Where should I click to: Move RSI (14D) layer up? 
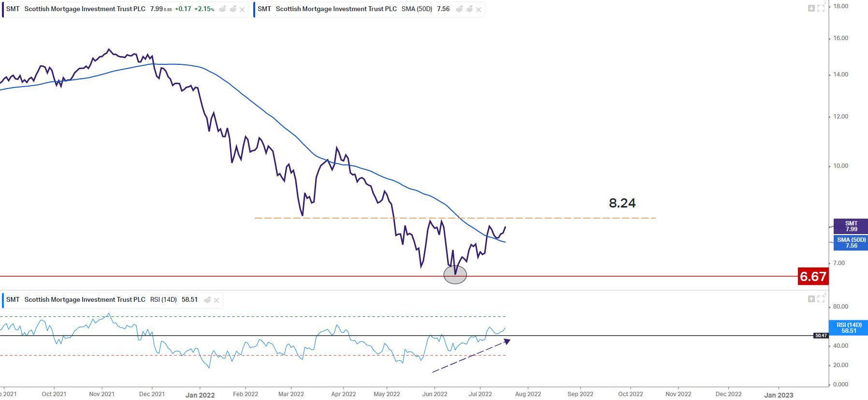click(x=207, y=300)
